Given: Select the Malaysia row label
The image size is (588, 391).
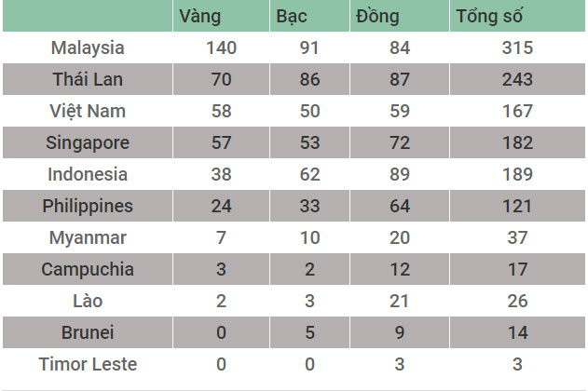Looking at the screenshot, I should [88, 47].
